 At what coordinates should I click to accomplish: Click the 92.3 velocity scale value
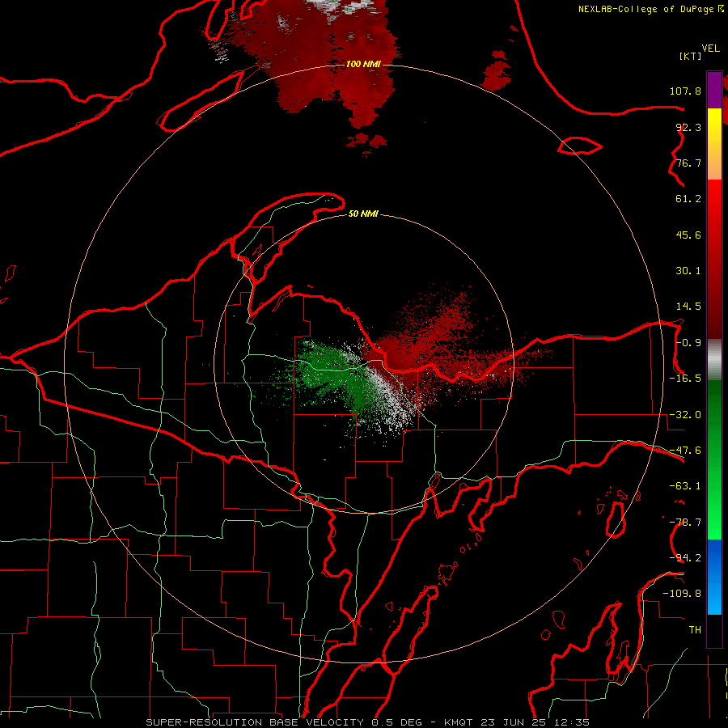[688, 127]
